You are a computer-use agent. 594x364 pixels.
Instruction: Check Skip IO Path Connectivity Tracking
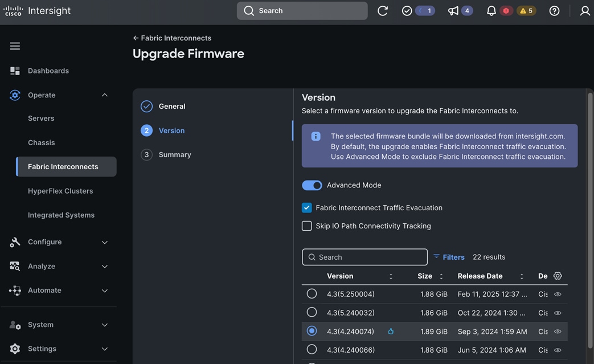click(306, 226)
